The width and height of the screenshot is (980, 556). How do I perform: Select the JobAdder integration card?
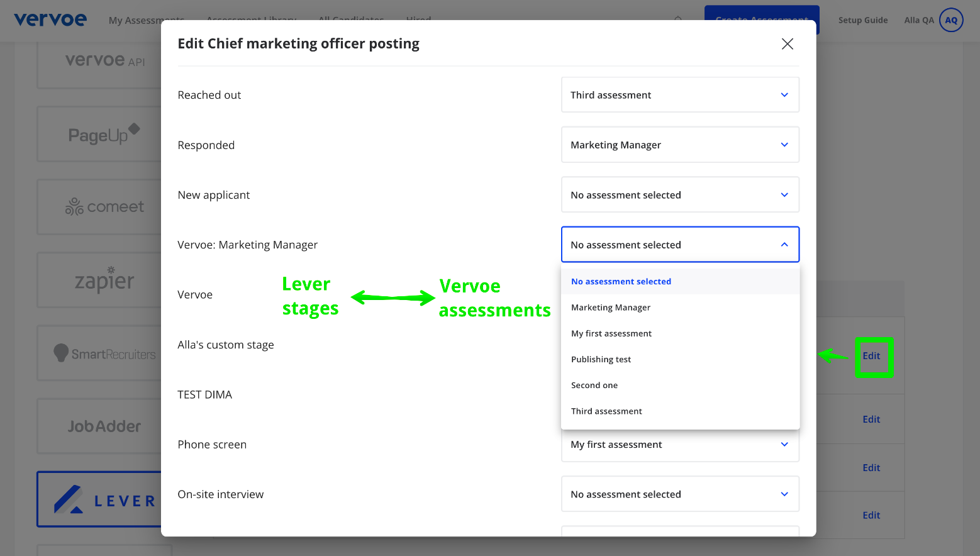[x=99, y=426]
